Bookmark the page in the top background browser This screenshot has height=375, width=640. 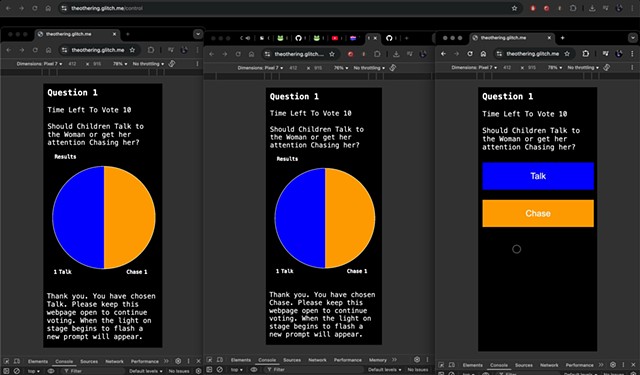click(514, 8)
